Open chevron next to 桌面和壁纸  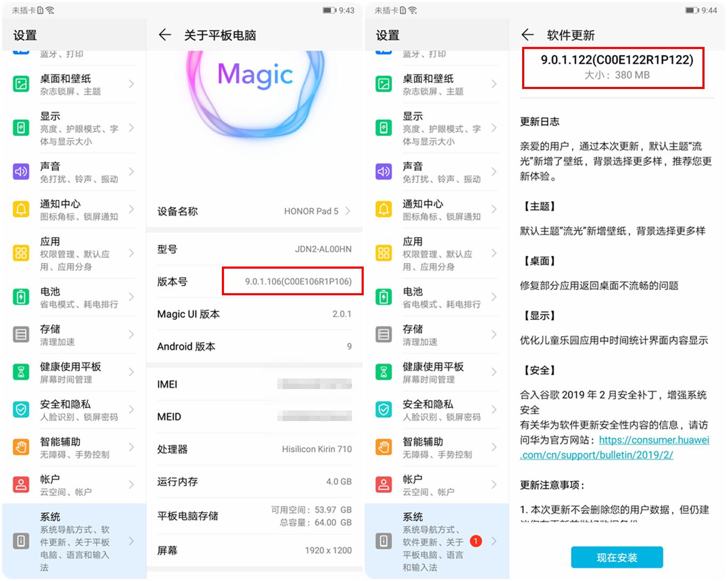(132, 84)
